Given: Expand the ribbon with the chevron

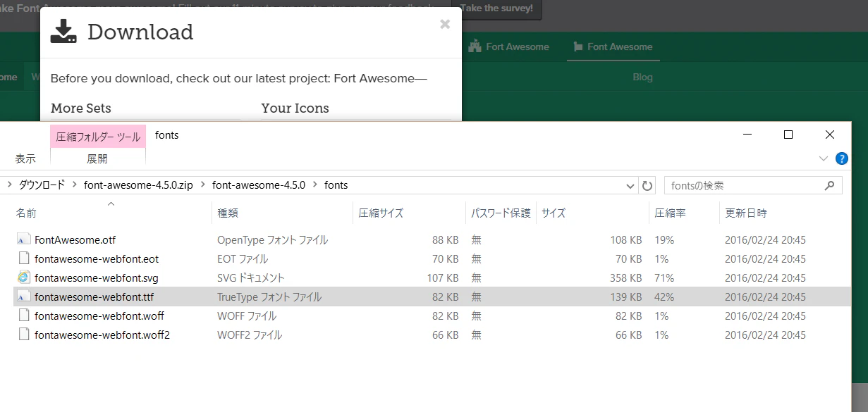Looking at the screenshot, I should (824, 158).
